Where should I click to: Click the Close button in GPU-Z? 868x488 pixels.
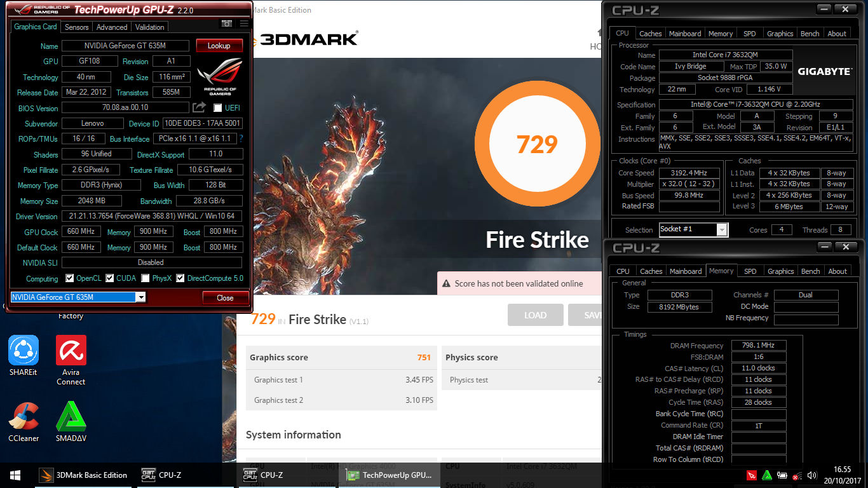(225, 297)
